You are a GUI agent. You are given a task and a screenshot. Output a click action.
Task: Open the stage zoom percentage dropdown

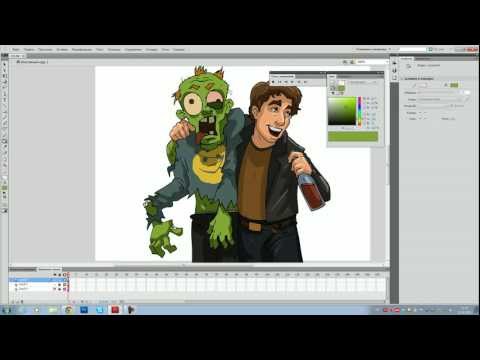(372, 62)
